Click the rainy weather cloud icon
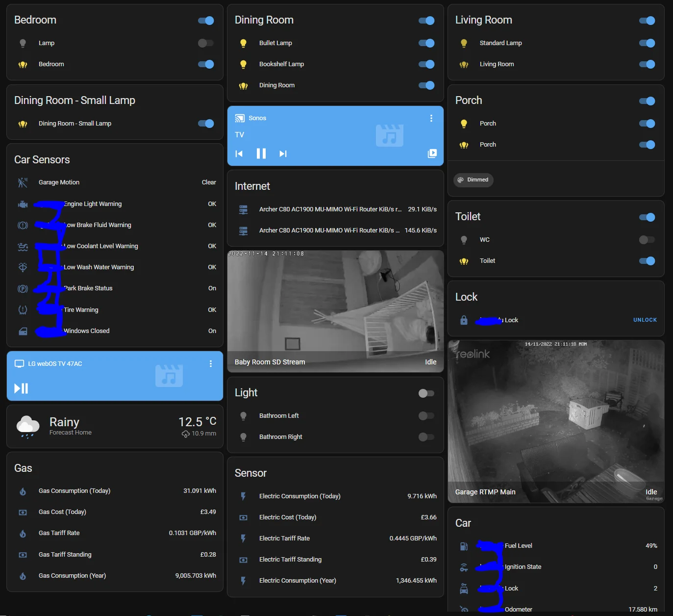This screenshot has width=673, height=616. pos(28,427)
